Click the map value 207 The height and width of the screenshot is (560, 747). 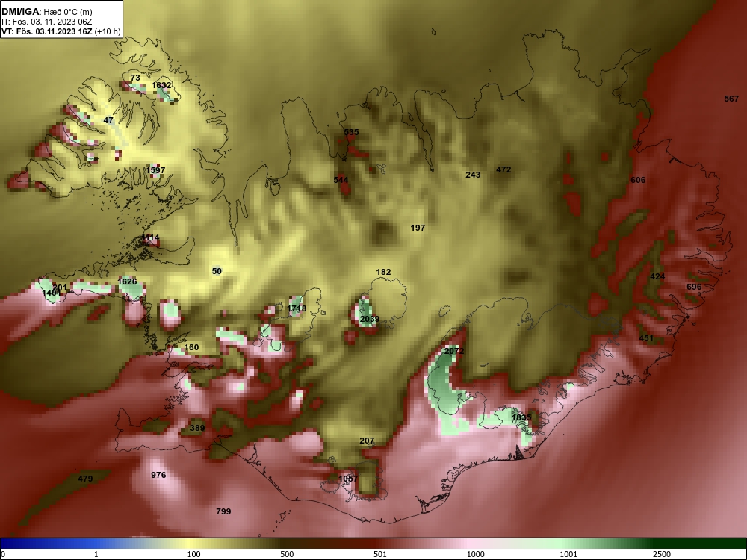click(x=367, y=441)
